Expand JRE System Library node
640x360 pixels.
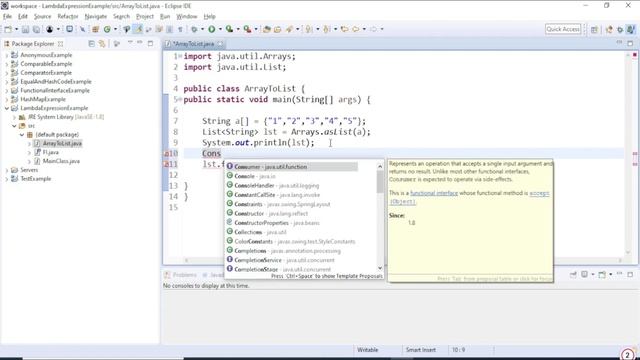[14, 117]
